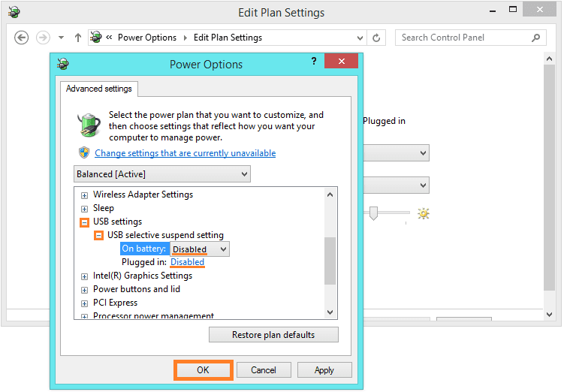Click UAC shield icon beside settings link
Screen dimensions: 564x392
[x=84, y=152]
